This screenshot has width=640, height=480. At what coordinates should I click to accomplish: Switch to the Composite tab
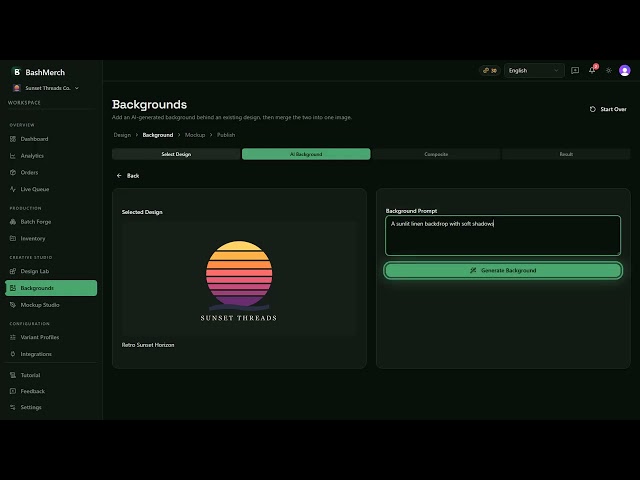(x=436, y=154)
